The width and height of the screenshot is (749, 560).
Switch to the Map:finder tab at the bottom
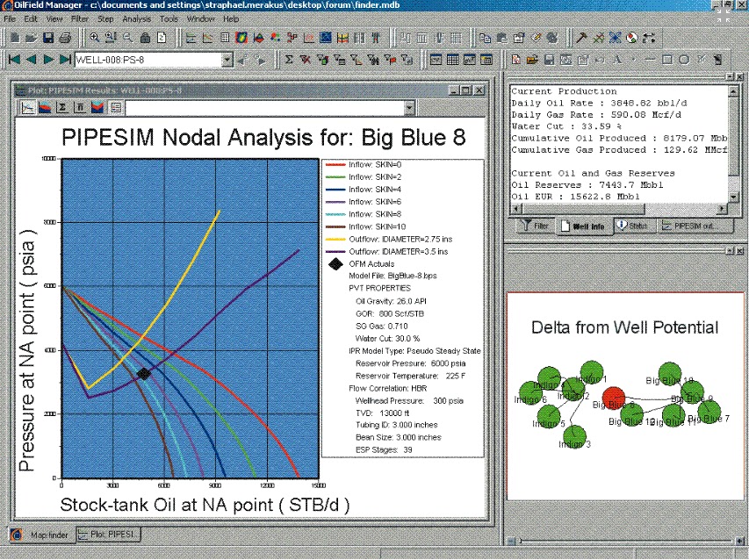tap(41, 534)
